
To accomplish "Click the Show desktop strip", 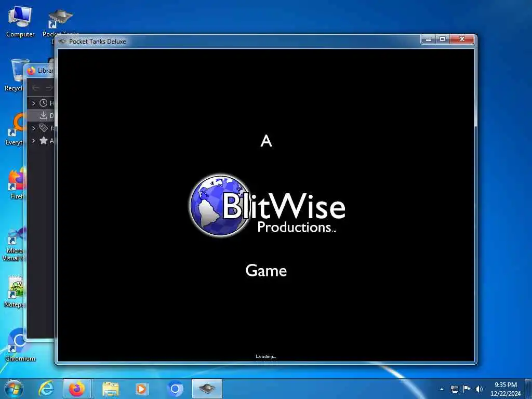I will tap(528, 389).
